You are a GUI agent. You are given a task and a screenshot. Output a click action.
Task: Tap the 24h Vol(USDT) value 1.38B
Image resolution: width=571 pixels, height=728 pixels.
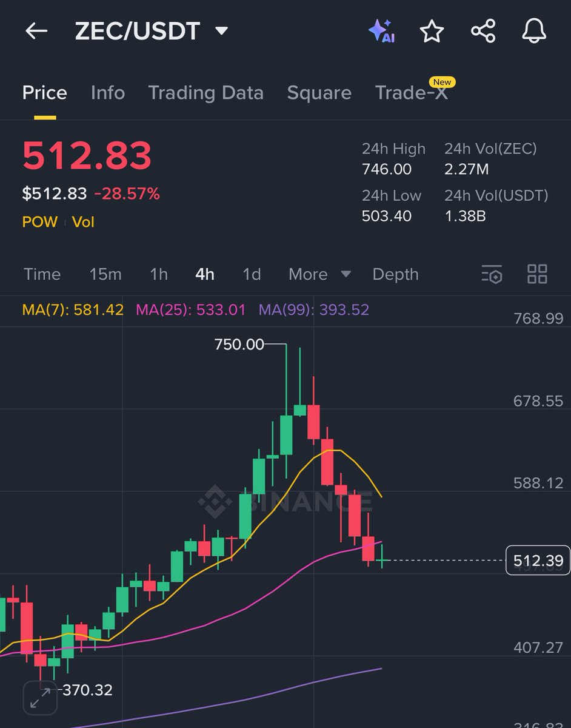[x=465, y=216]
